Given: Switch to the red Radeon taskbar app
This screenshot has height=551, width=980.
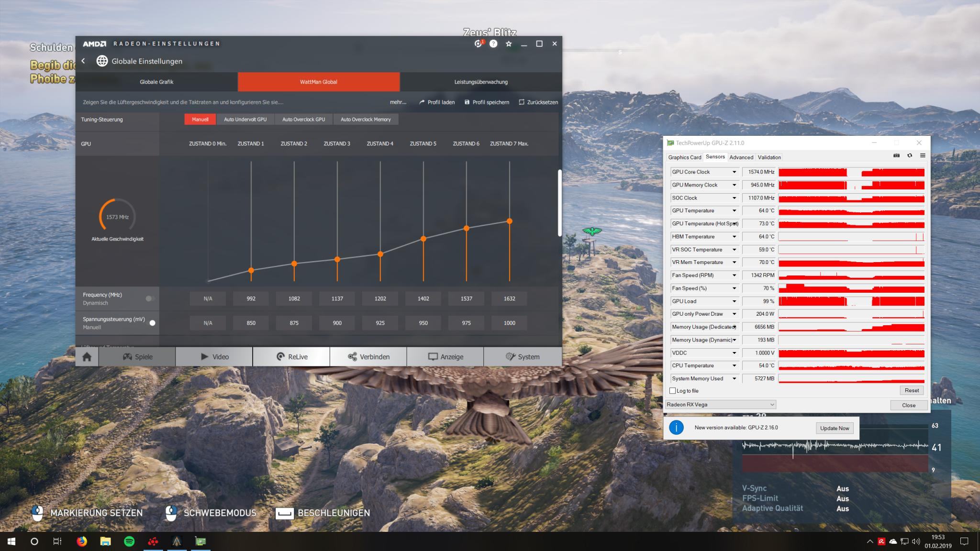Looking at the screenshot, I should click(x=153, y=541).
